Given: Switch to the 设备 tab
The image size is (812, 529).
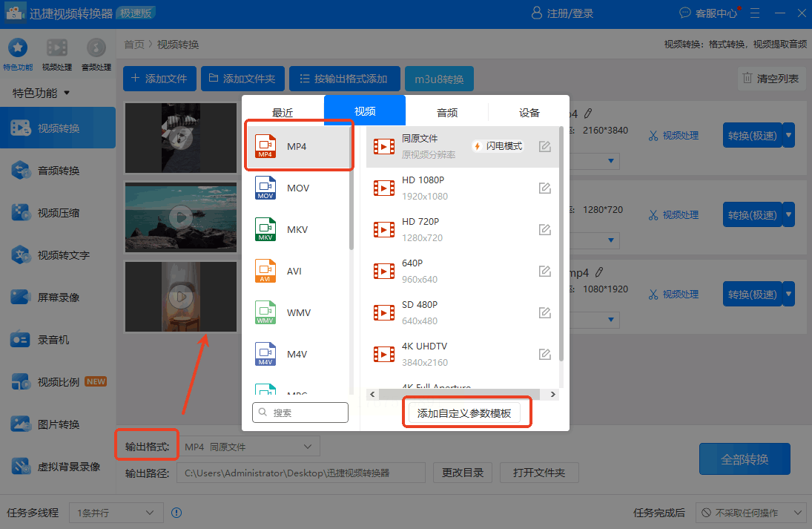Looking at the screenshot, I should (529, 113).
